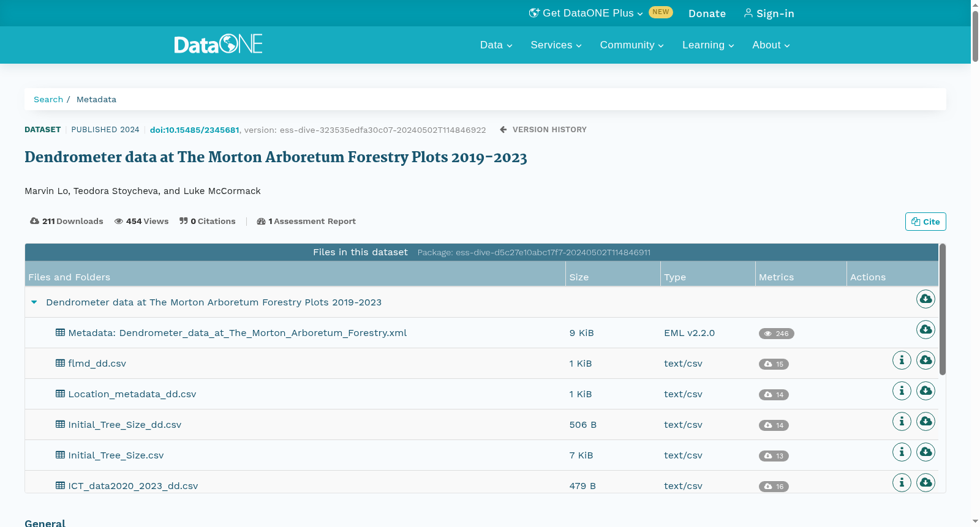Show info for ICT_data2020_2023_dd.csv
The width and height of the screenshot is (980, 527).
point(902,482)
